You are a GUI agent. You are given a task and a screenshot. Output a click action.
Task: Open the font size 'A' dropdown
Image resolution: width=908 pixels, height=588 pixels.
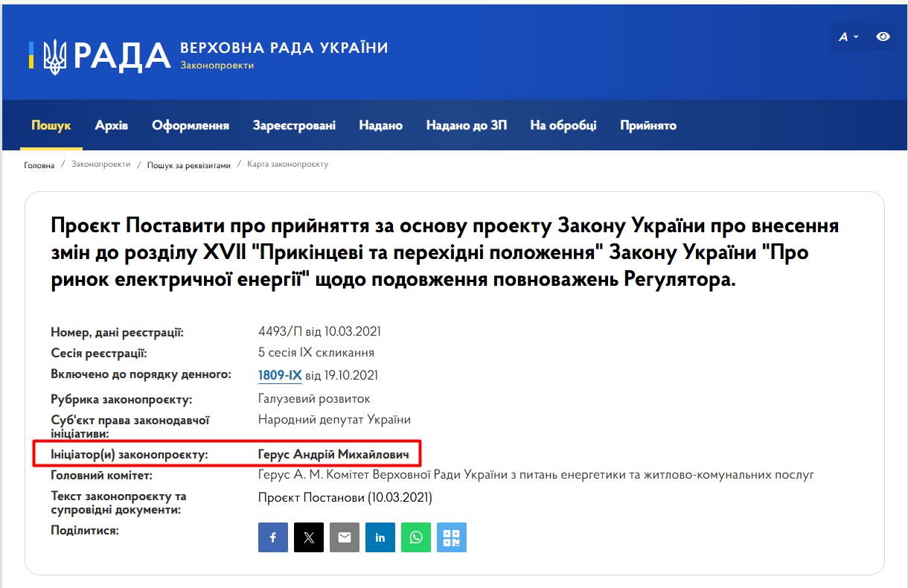point(848,36)
